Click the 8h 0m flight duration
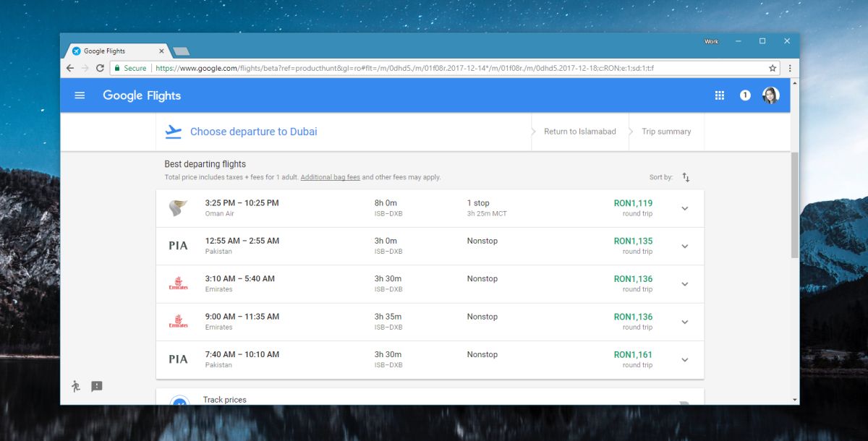Image resolution: width=868 pixels, height=441 pixels. point(386,203)
